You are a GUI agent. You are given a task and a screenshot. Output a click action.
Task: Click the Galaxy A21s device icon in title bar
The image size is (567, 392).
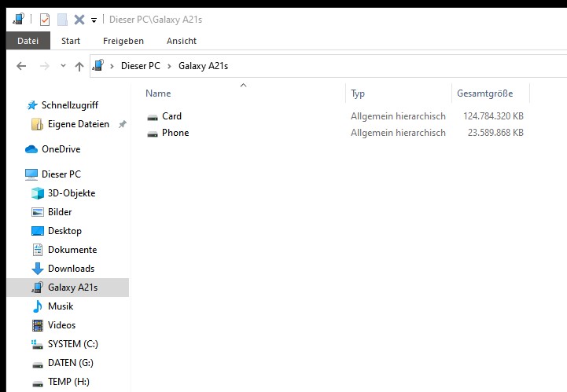pos(18,19)
